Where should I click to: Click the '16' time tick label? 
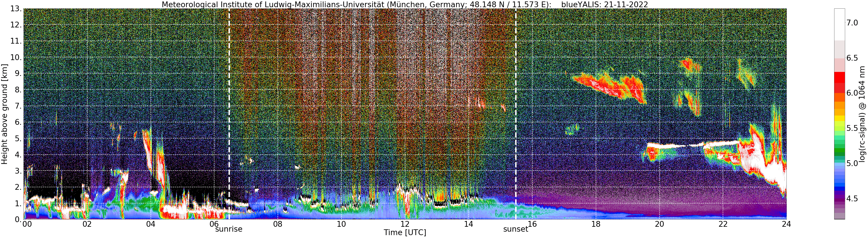(x=532, y=224)
